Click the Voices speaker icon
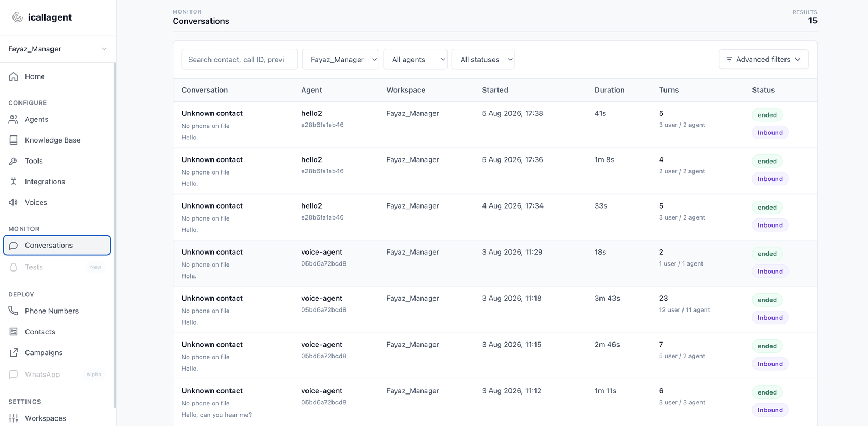Screen dimensions: 868x426 (14, 202)
